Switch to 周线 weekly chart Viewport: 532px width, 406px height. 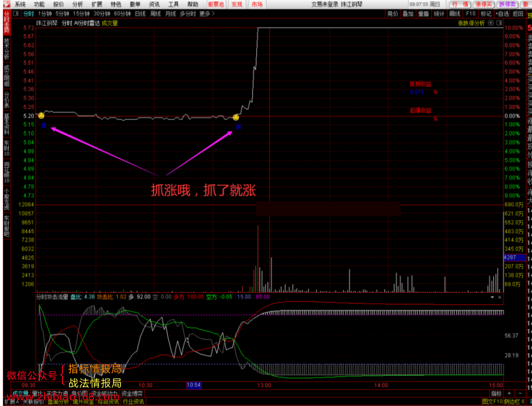[155, 14]
